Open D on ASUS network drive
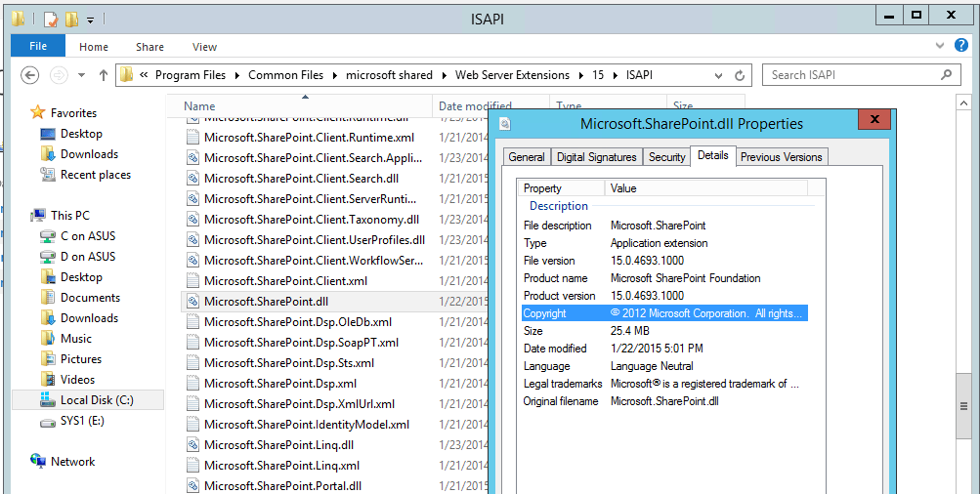 [88, 257]
